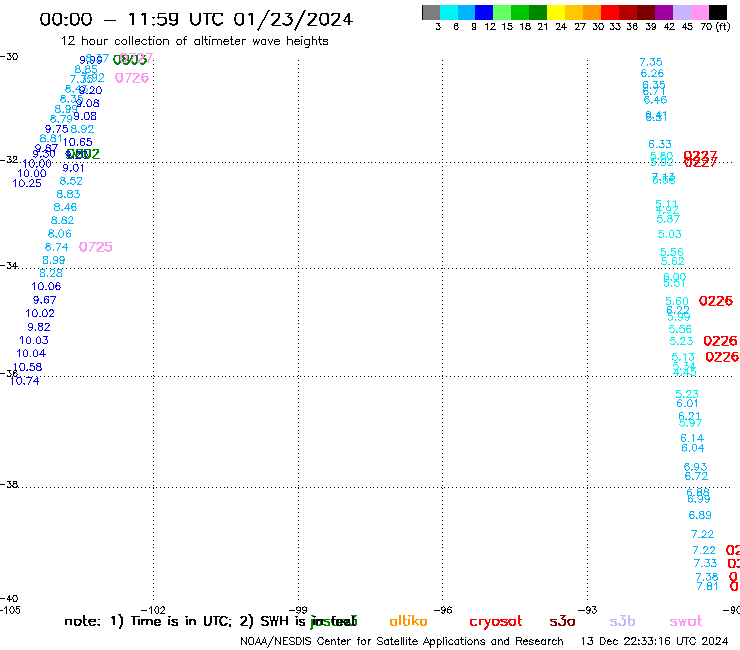Click the wave height value 10.03
The height and width of the screenshot is (650, 740).
pyautogui.click(x=34, y=340)
